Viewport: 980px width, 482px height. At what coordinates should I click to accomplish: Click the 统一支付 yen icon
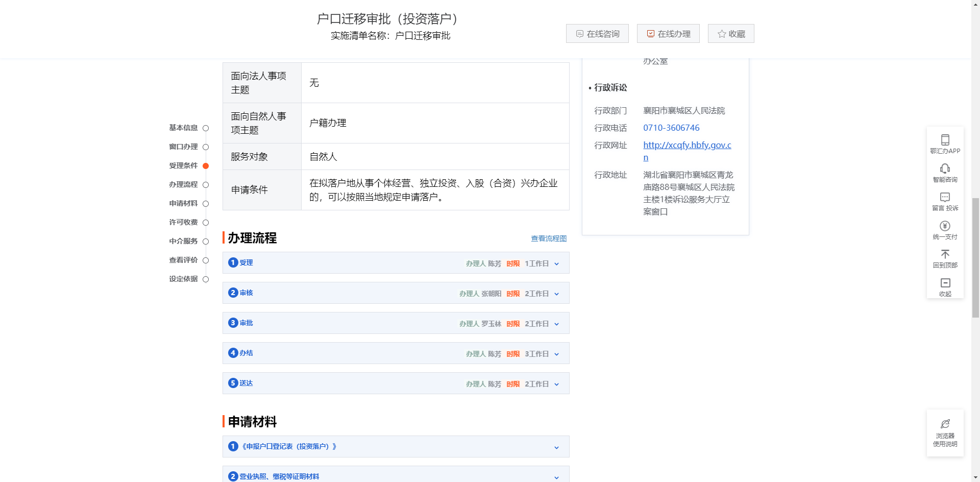pos(945,226)
